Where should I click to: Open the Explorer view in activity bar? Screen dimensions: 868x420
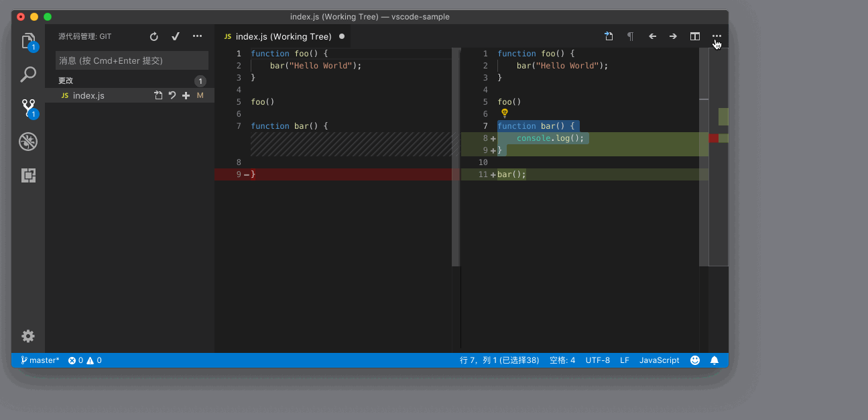(x=28, y=42)
